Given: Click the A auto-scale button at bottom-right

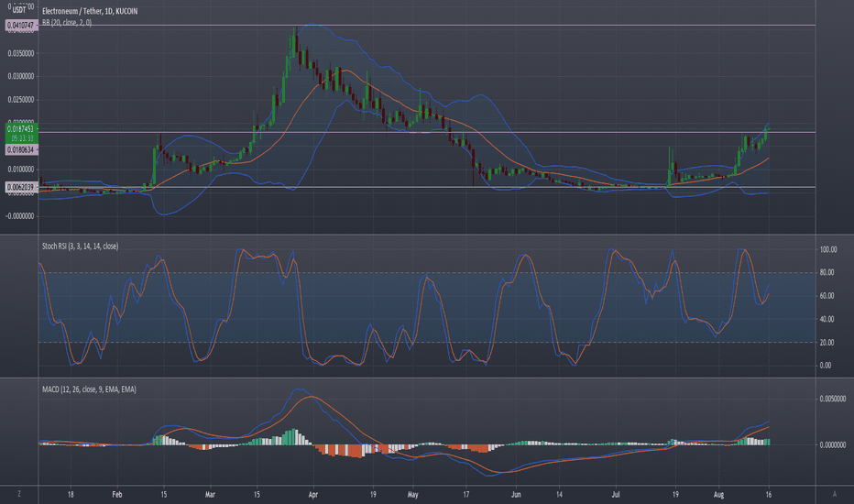Looking at the screenshot, I should (x=835, y=494).
